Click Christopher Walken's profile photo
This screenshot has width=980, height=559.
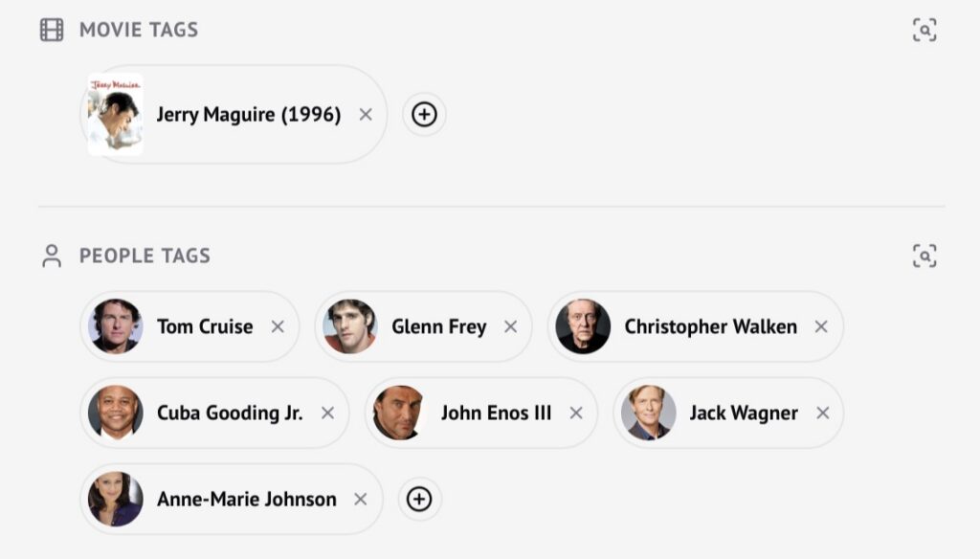(x=583, y=326)
